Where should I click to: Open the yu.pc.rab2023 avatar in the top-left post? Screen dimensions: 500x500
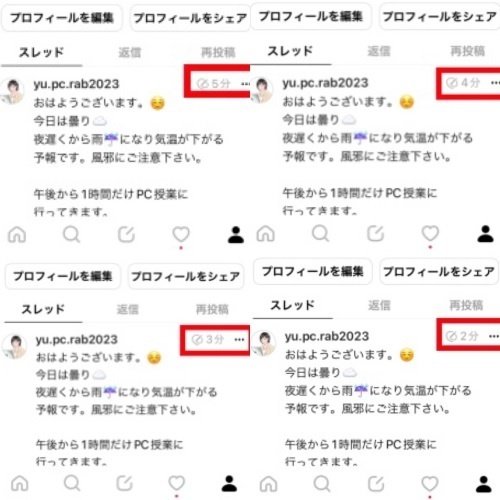13,91
